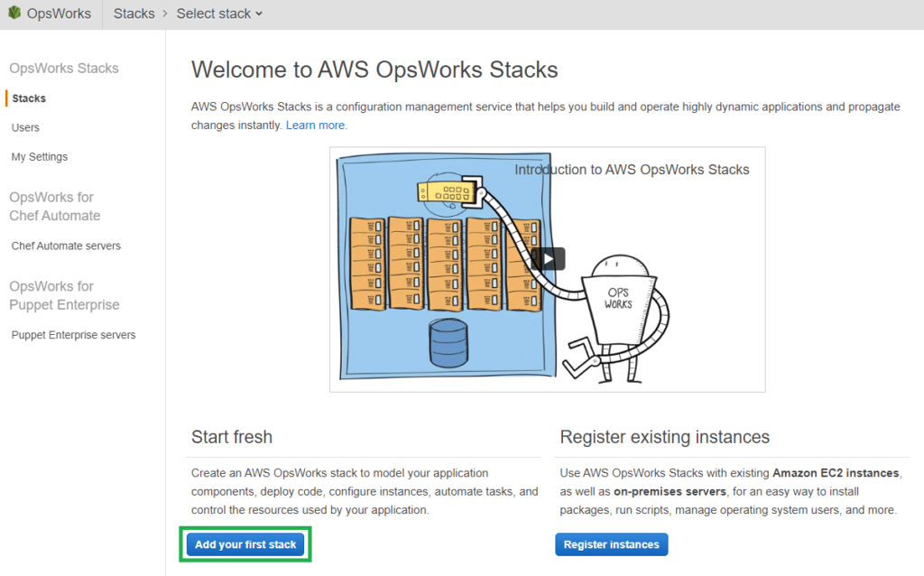The image size is (924, 576).
Task: Open My Settings in the sidebar
Action: [x=39, y=156]
